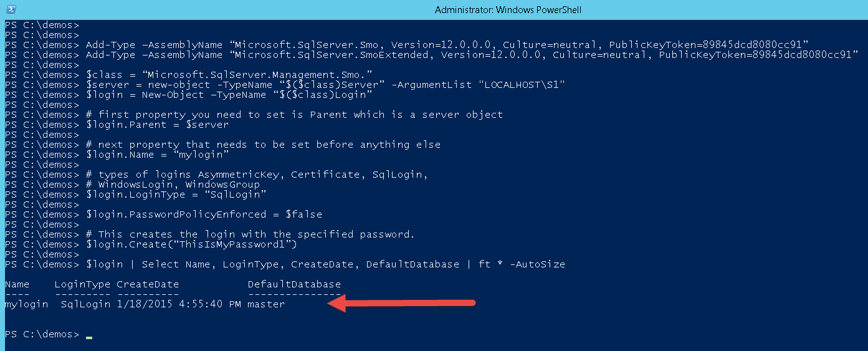Click the PowerShell icon in the title bar

point(11,9)
